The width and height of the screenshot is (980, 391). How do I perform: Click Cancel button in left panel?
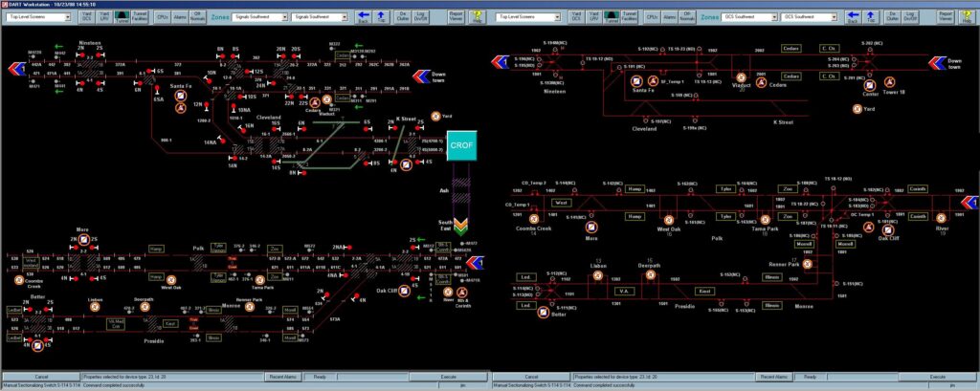point(41,378)
